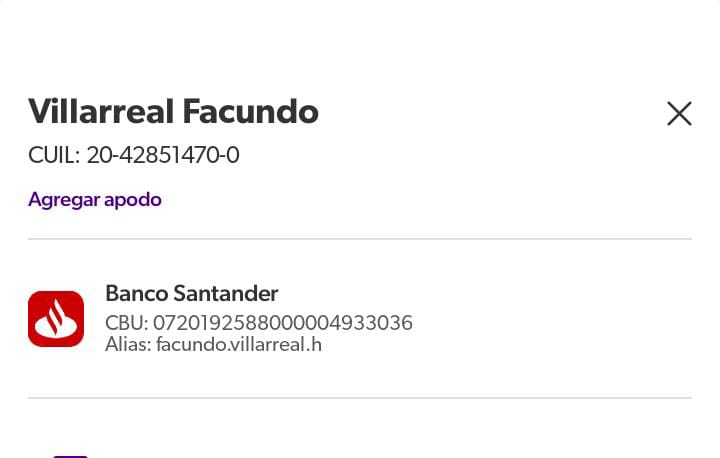Click the divider line below the alias
This screenshot has height=458, width=720.
click(360, 398)
